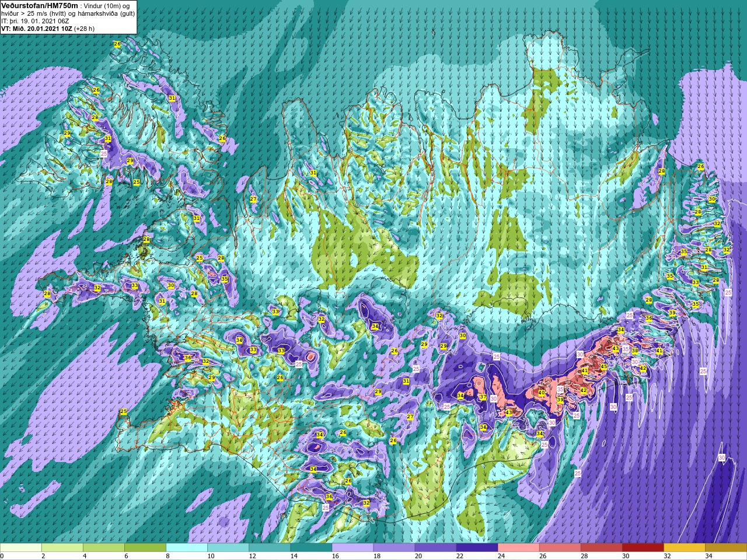Screen dimensions: 747x560
Task: Select the light cyan 8–10 m/s legend swatch
Action: pos(187,548)
